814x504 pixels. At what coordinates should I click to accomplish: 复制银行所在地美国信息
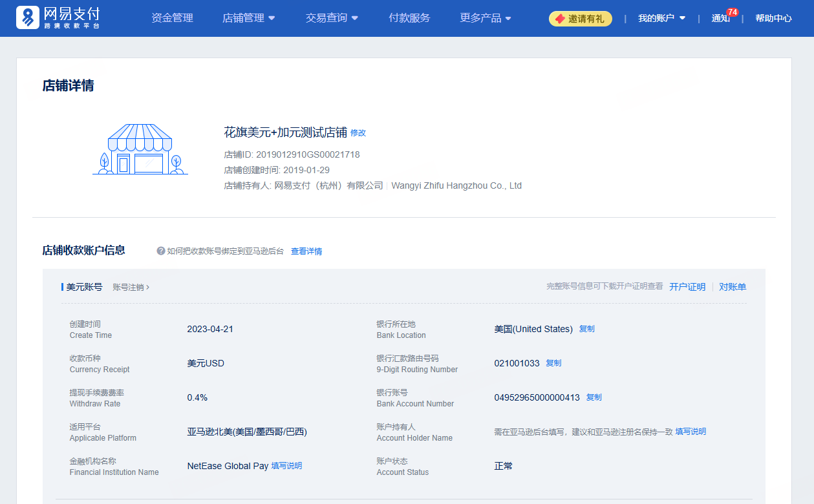click(586, 328)
